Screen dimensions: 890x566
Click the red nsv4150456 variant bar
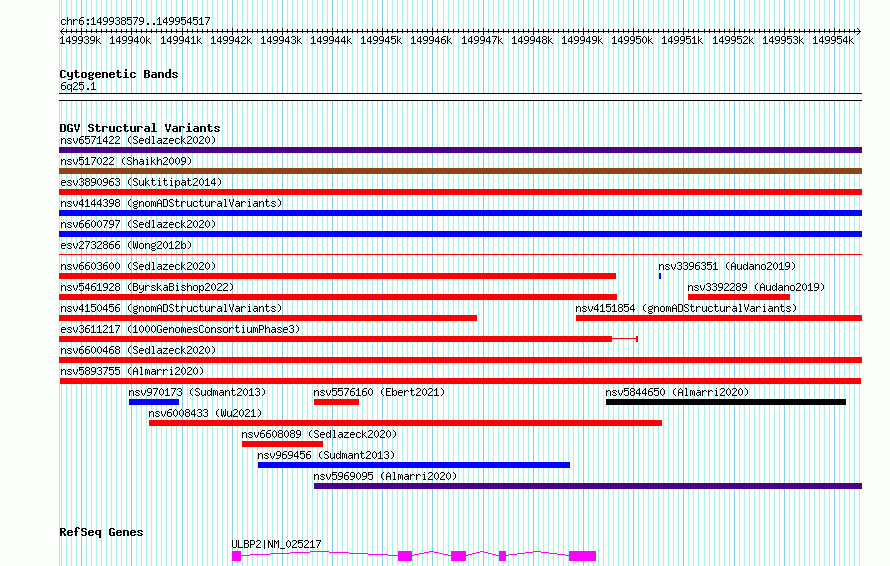(x=268, y=318)
